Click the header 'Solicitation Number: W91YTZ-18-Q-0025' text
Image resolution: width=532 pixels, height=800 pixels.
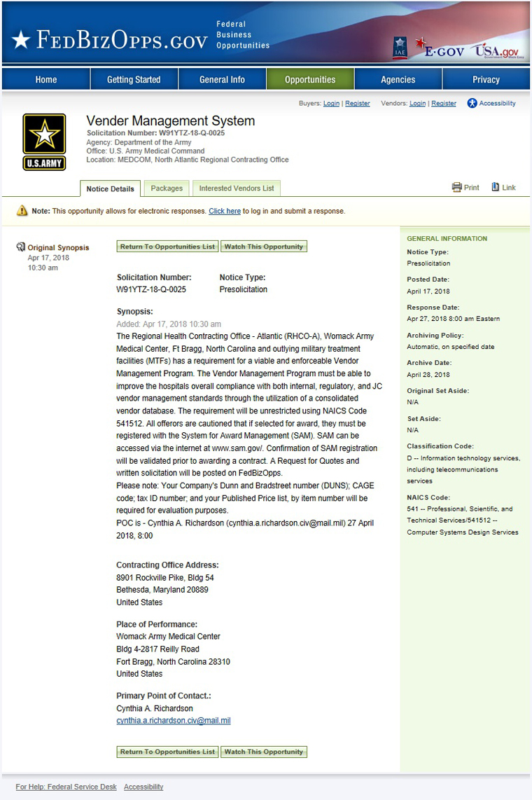tap(155, 133)
